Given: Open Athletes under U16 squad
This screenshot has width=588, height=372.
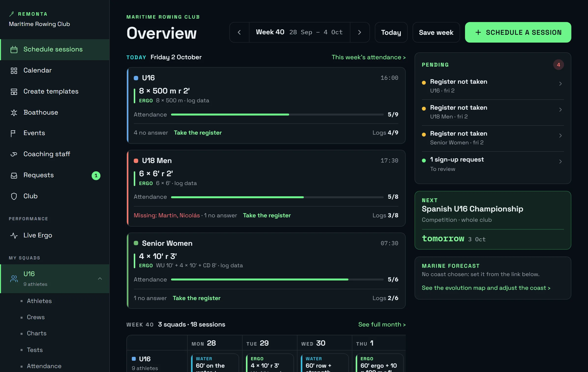Looking at the screenshot, I should 39,301.
